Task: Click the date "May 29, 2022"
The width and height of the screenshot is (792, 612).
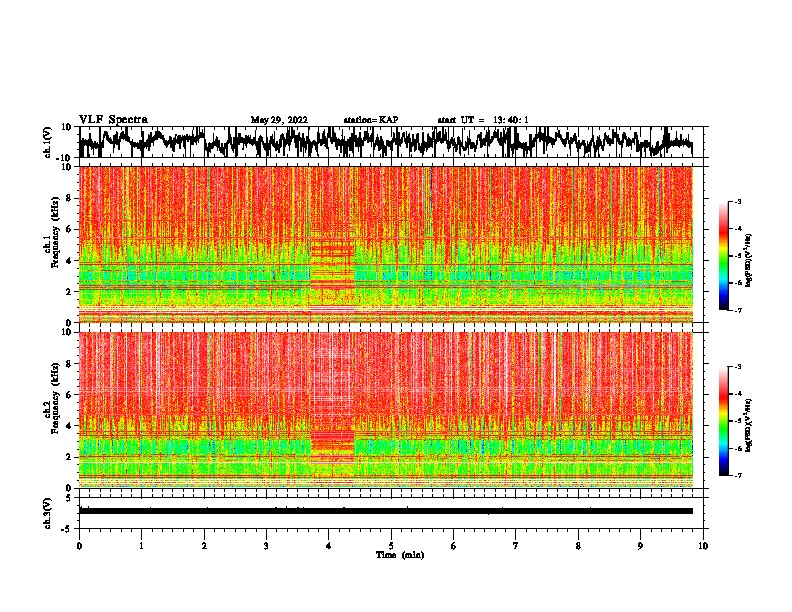Action: click(x=279, y=120)
